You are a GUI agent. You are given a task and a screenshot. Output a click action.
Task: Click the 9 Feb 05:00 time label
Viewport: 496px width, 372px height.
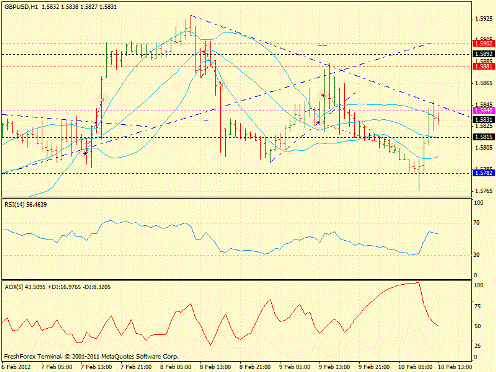coord(296,367)
